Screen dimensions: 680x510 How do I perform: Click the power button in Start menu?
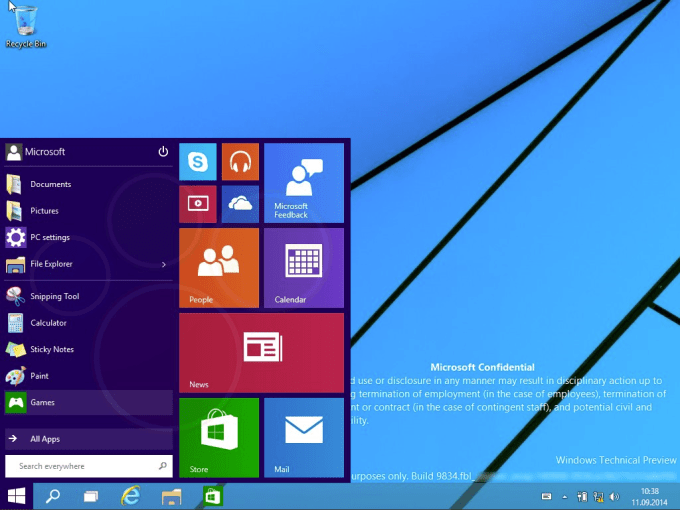point(163,152)
